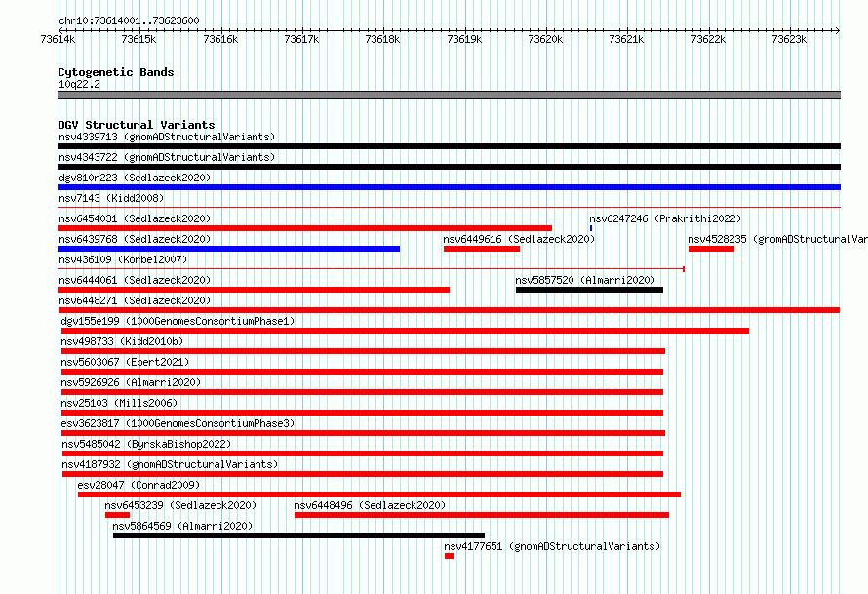Click the 73623k ruler position
This screenshot has width=868, height=594.
(789, 39)
